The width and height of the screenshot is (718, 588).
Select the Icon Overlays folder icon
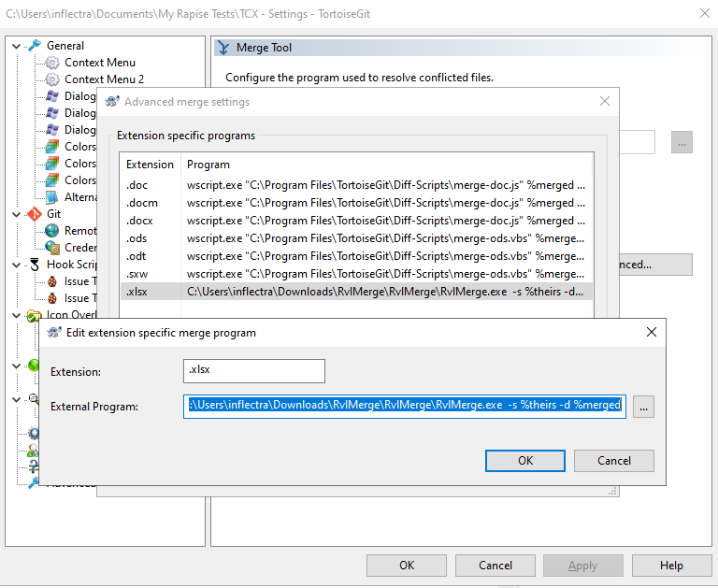point(35,315)
